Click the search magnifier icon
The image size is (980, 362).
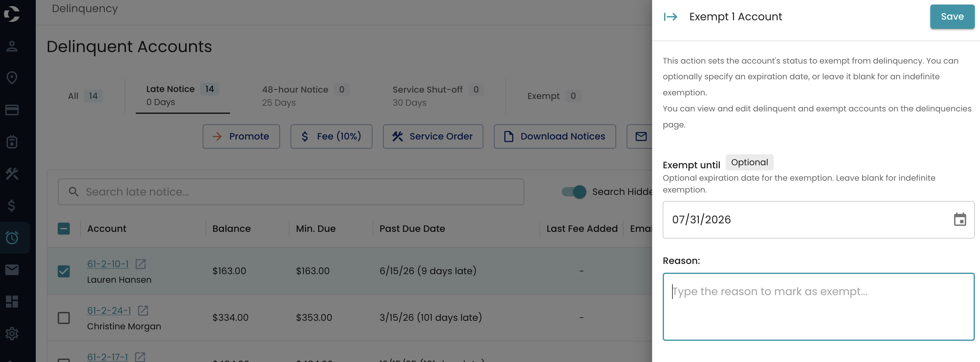[x=73, y=192]
